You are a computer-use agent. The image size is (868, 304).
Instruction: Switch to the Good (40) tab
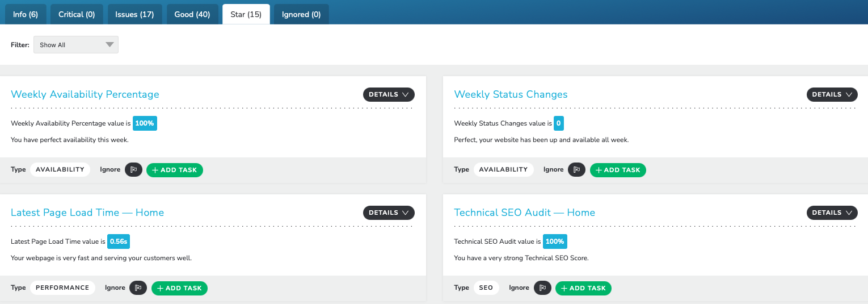pos(192,14)
